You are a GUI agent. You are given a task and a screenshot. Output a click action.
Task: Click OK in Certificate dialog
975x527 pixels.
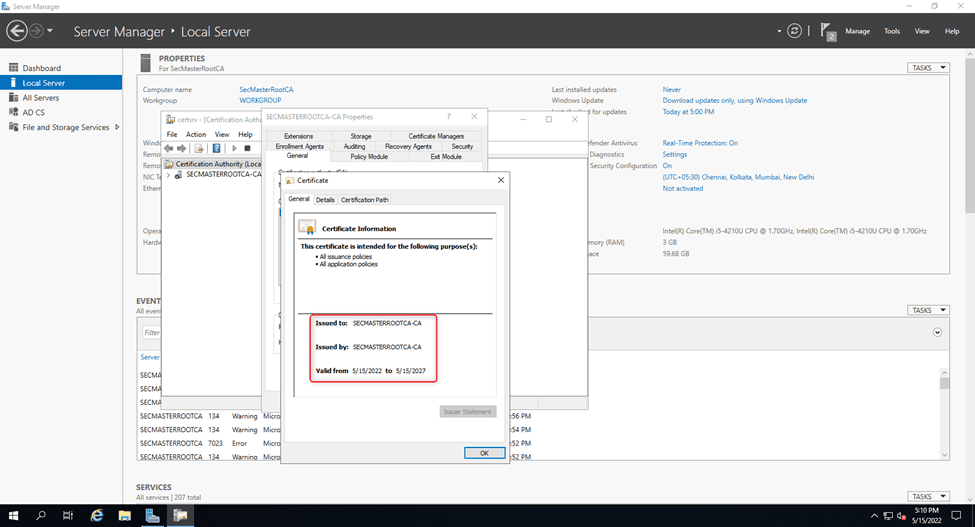click(484, 453)
